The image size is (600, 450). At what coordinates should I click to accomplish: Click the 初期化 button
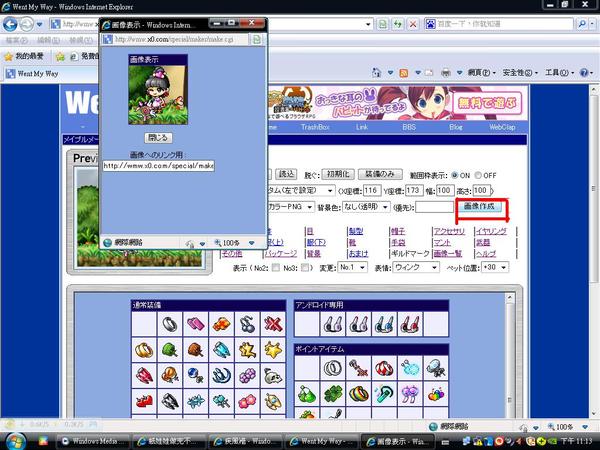coord(338,174)
